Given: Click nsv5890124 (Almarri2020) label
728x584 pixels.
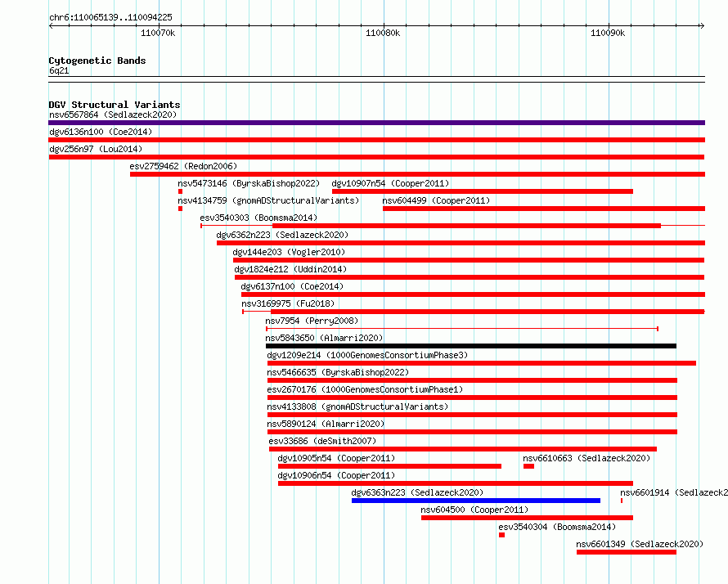Looking at the screenshot, I should [326, 424].
